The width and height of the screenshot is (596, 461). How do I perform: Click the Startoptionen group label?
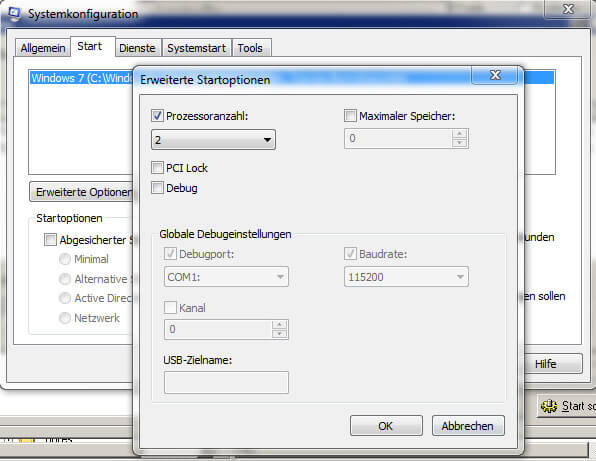(x=69, y=218)
